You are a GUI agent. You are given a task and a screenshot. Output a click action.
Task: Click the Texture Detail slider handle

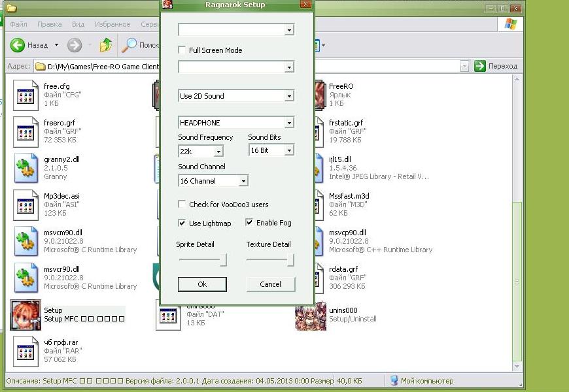click(x=290, y=259)
